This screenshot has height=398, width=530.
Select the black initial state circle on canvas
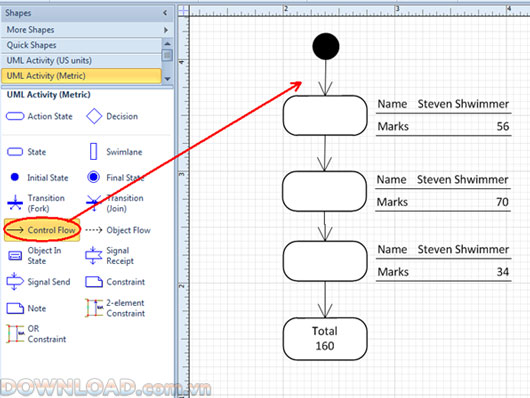pyautogui.click(x=326, y=47)
